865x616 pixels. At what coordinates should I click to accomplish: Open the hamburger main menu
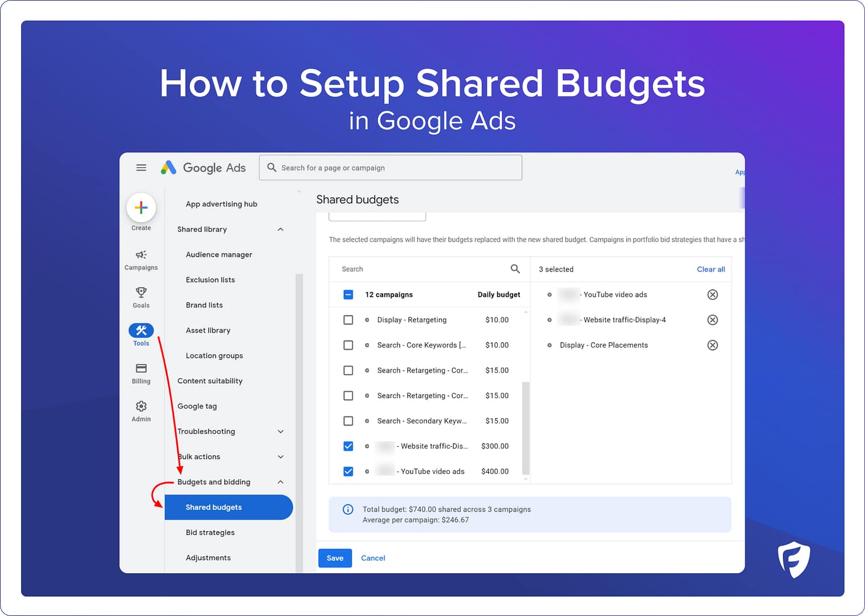[x=141, y=168]
